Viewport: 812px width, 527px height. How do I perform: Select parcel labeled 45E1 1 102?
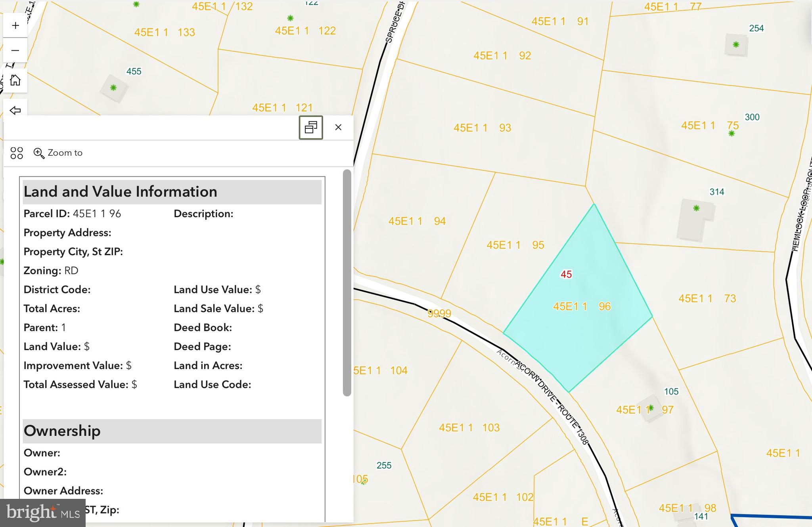(503, 497)
